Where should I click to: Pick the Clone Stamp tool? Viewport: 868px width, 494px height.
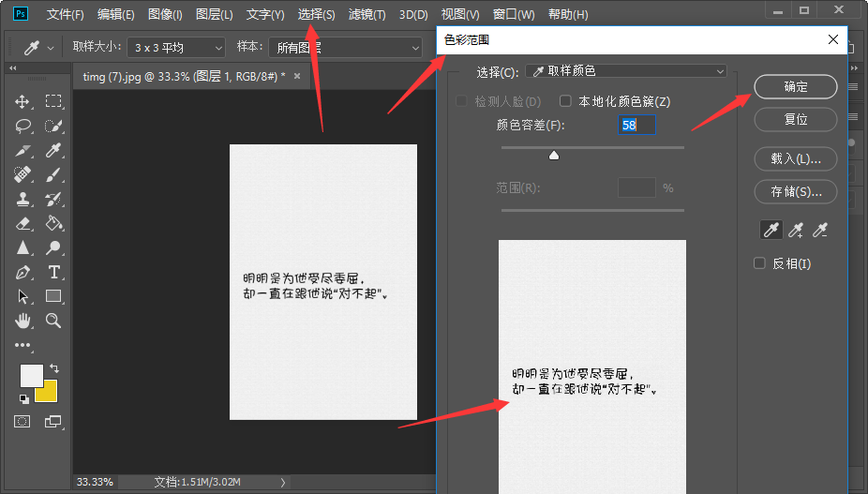pos(23,199)
